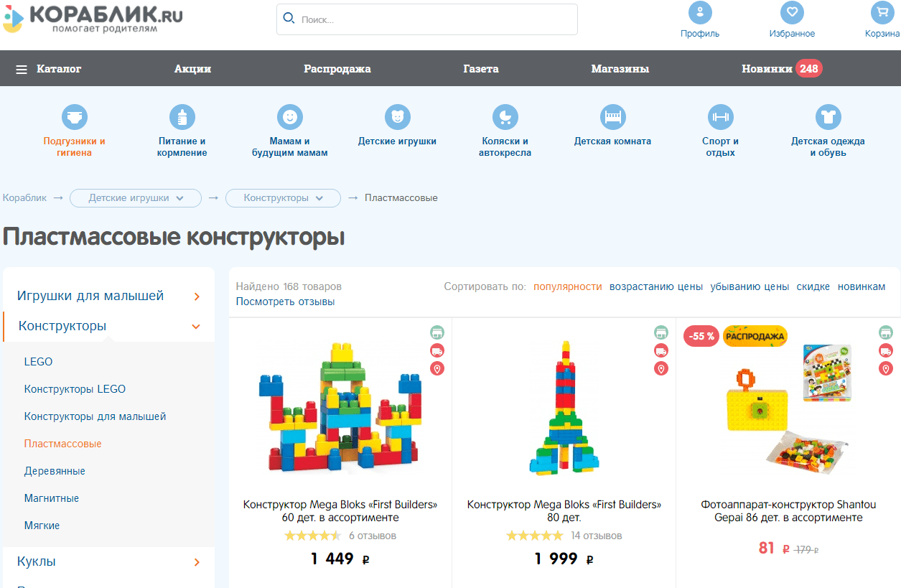Click the Спорт и отдых dumbbell icon
The image size is (901, 588).
[721, 117]
